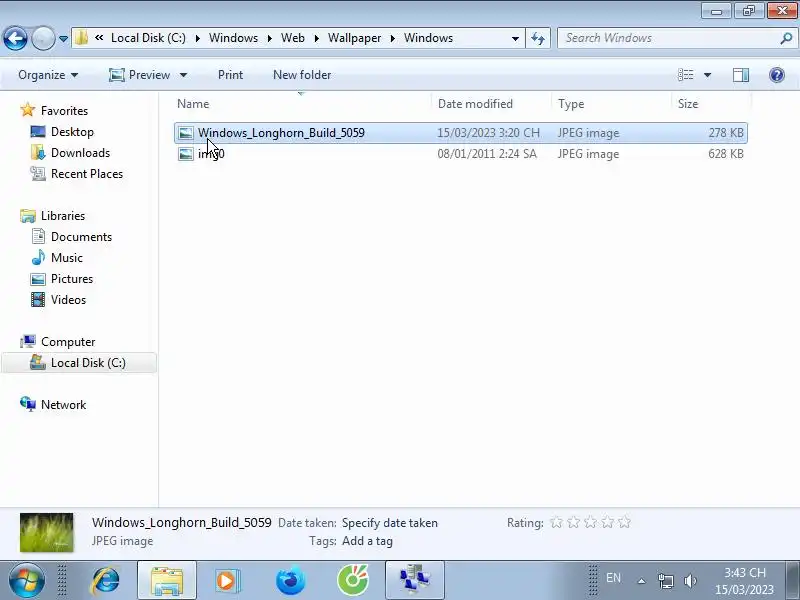The height and width of the screenshot is (600, 800).
Task: Select Local Disk (C:) in tree
Action: (x=80, y=363)
